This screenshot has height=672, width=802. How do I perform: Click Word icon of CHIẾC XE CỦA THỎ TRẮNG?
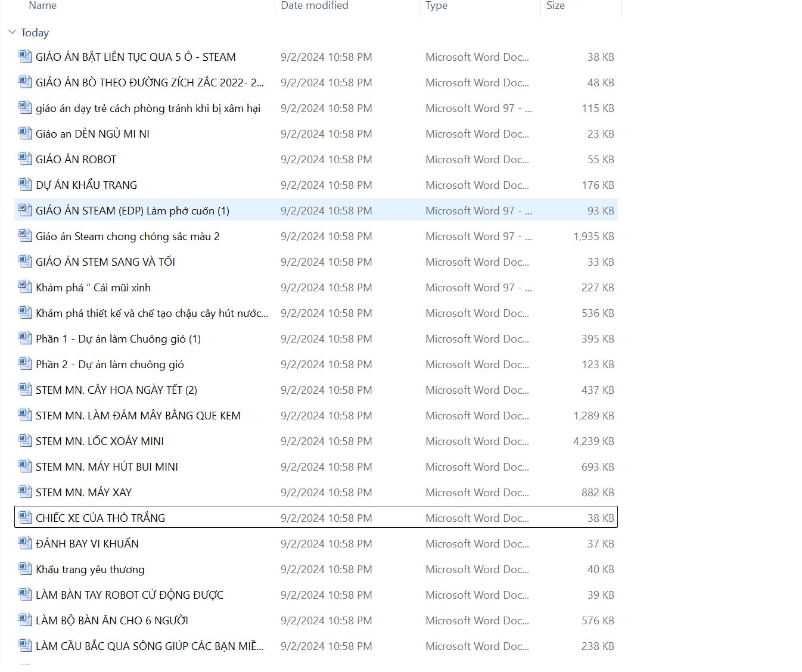25,518
